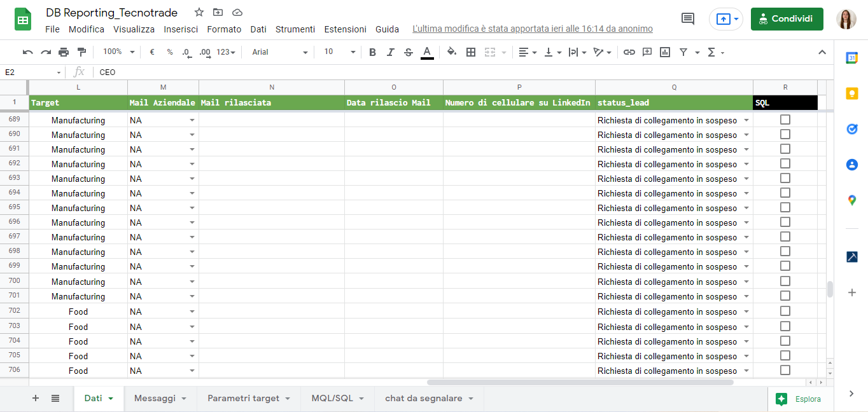This screenshot has width=868, height=412.
Task: Toggle bold formatting
Action: coord(373,52)
